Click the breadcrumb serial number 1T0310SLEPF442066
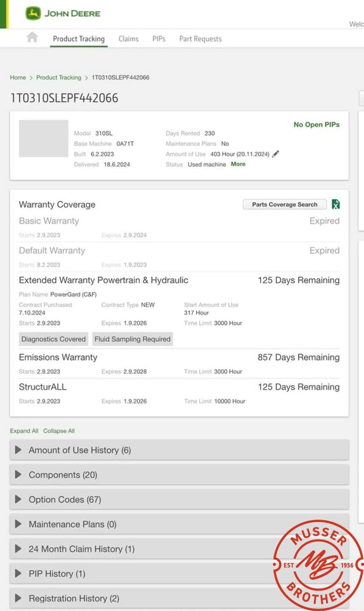 point(120,77)
